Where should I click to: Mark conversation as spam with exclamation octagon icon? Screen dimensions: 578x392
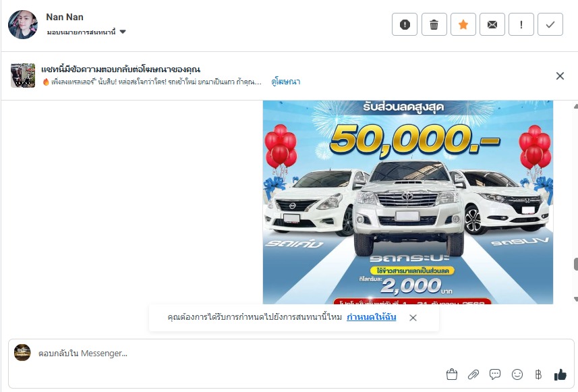405,24
